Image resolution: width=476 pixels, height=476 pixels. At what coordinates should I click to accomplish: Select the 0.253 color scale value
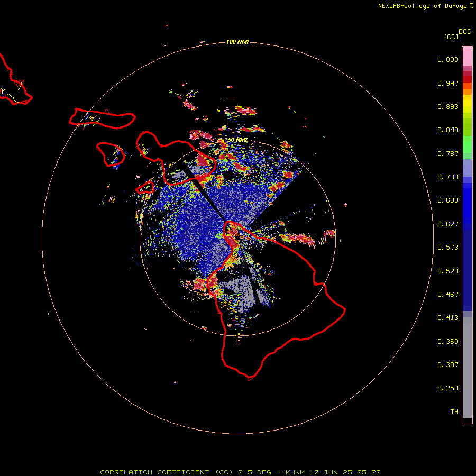[x=448, y=388]
